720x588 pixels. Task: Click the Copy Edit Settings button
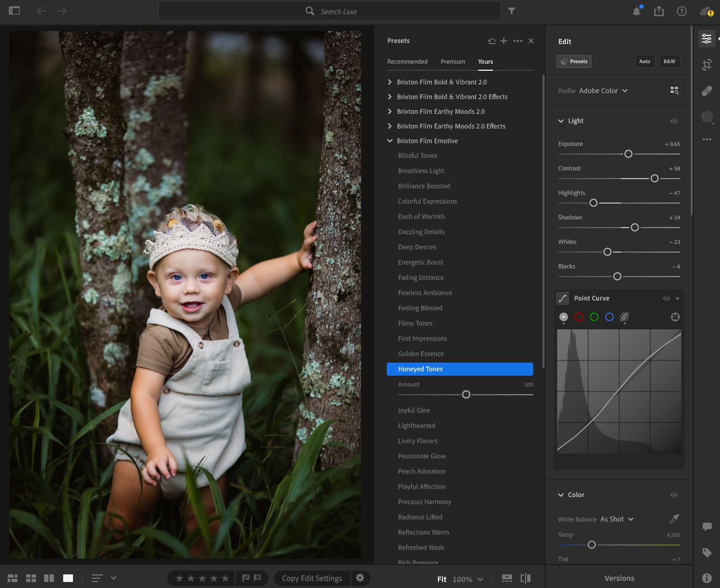coord(311,578)
